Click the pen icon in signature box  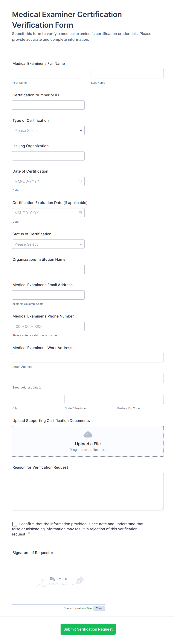(x=80, y=580)
